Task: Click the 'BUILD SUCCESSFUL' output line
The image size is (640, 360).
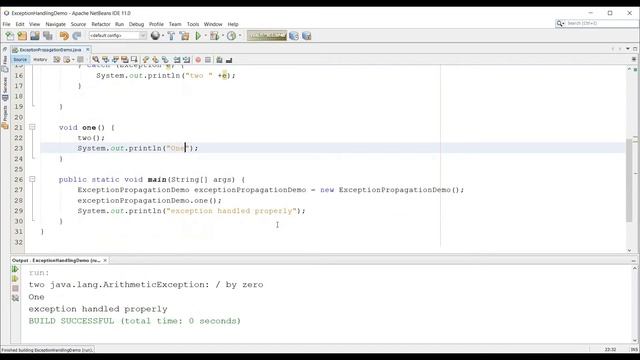Action: 135,321
